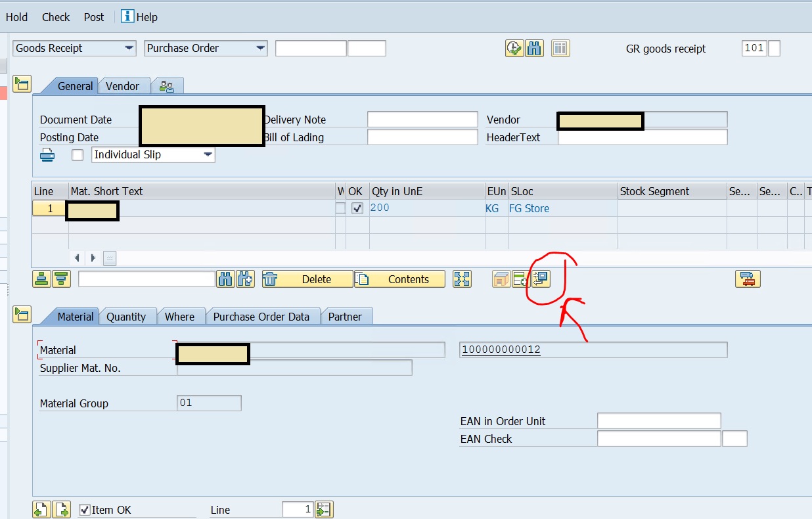Click into the Delivery Note field
The width and height of the screenshot is (812, 519).
point(422,120)
